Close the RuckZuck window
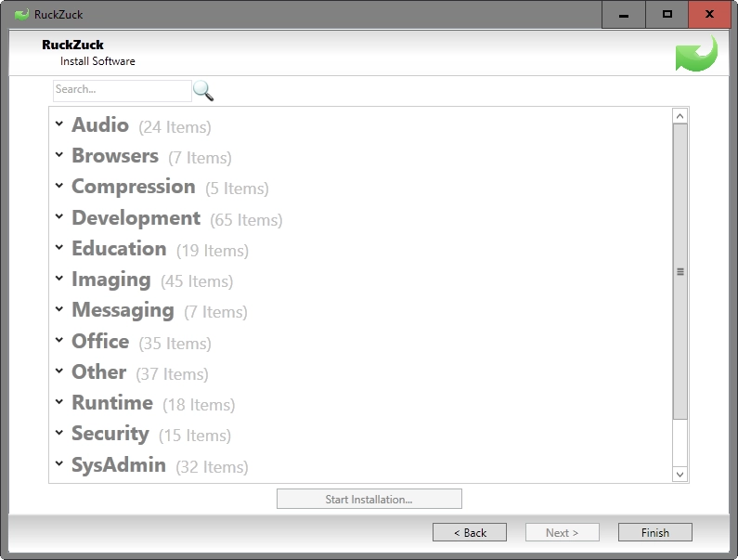 tap(710, 15)
